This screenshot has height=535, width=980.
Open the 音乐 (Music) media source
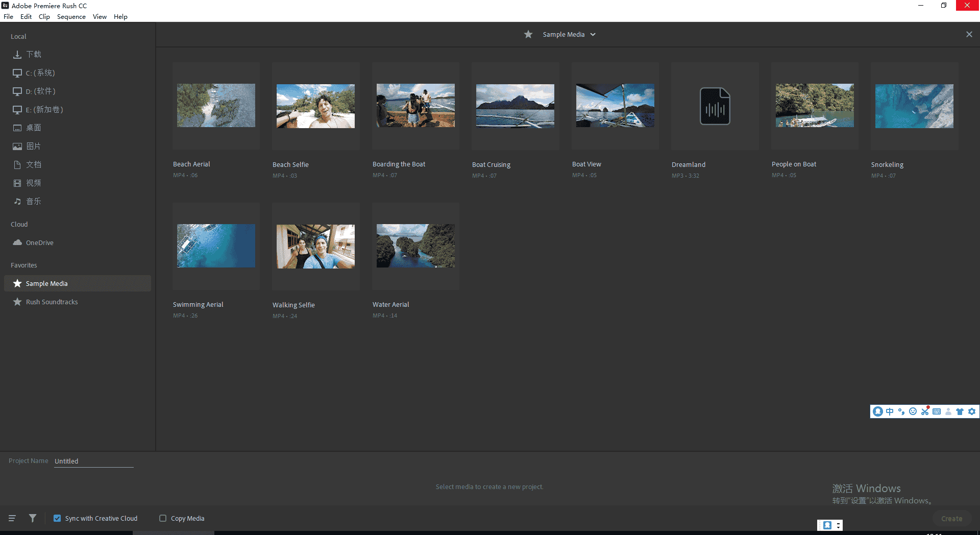33,201
